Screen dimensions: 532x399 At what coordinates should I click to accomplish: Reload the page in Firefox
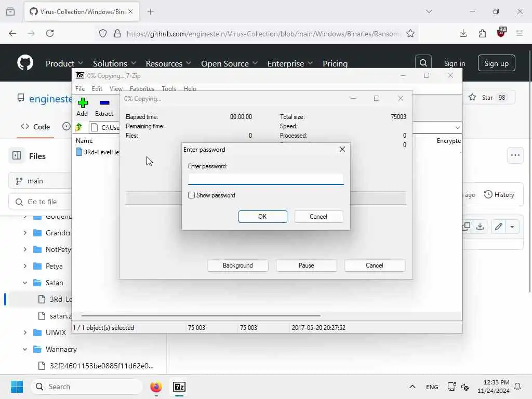[50, 33]
